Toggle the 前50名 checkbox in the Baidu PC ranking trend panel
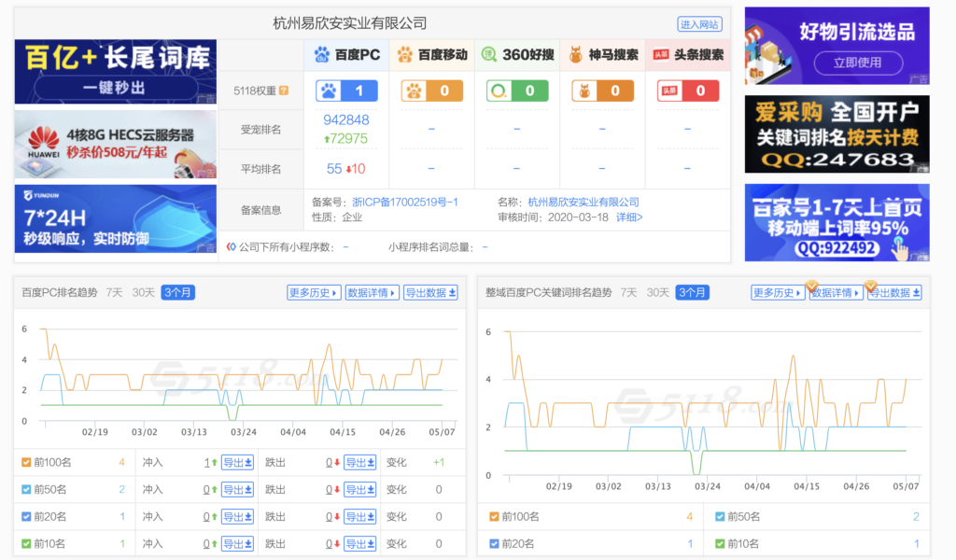956x560 pixels. point(26,489)
